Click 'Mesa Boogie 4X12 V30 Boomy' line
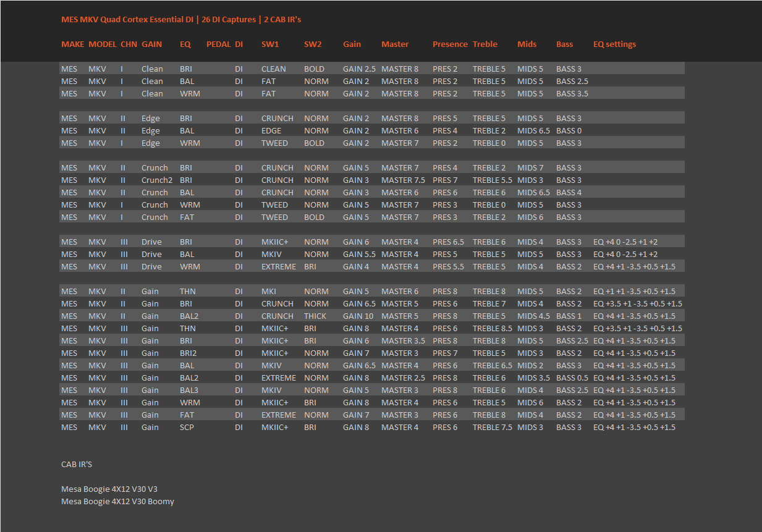This screenshot has width=762, height=532. tap(117, 502)
